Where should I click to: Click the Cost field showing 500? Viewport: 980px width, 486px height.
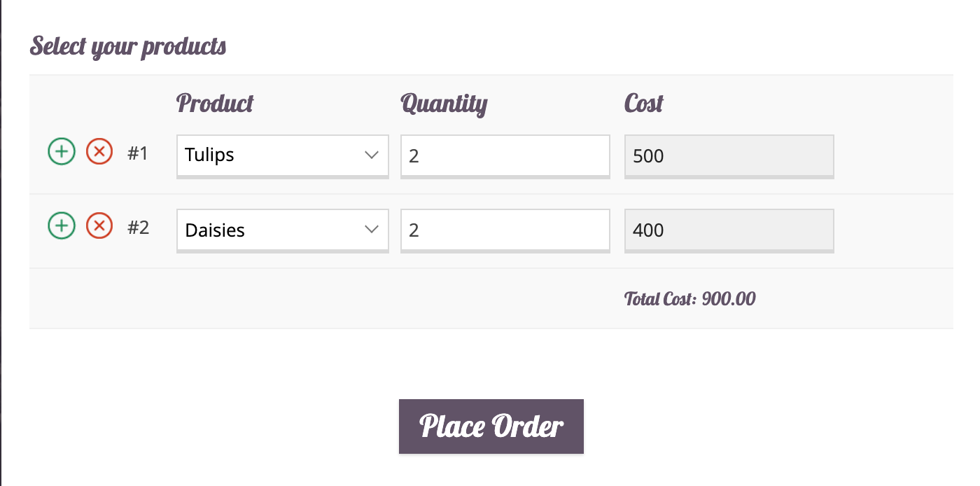point(729,155)
